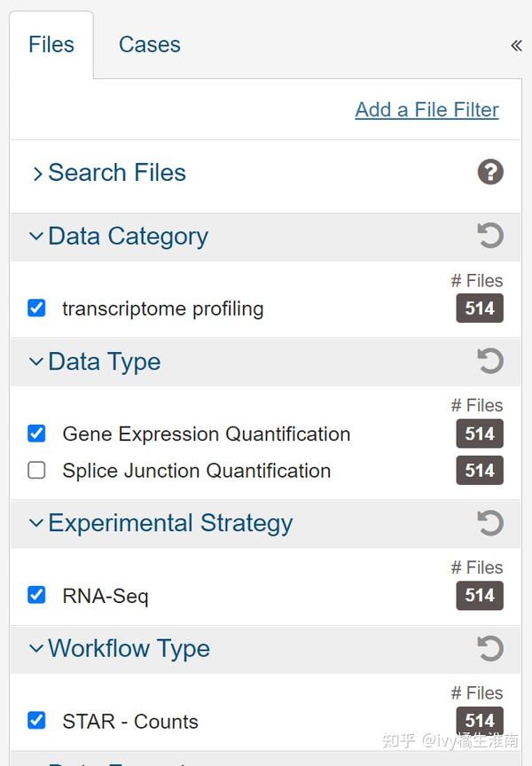The image size is (532, 766).
Task: Click the 514 count badge for RNA-Seq
Action: point(480,595)
